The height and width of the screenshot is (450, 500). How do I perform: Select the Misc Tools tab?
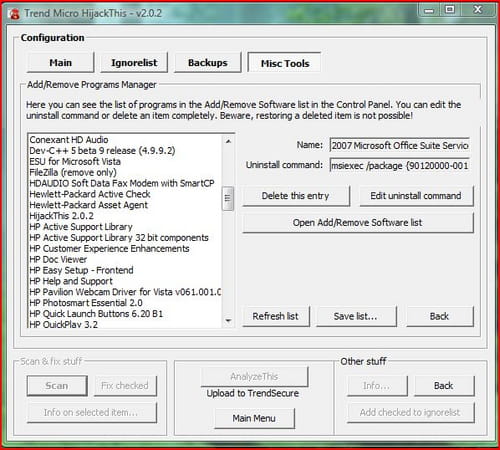(285, 63)
